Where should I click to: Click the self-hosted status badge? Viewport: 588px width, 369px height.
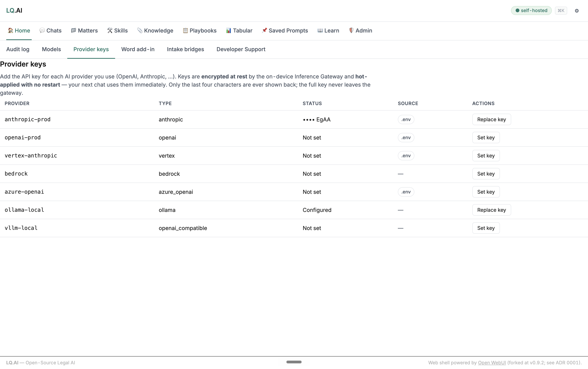[x=531, y=11]
